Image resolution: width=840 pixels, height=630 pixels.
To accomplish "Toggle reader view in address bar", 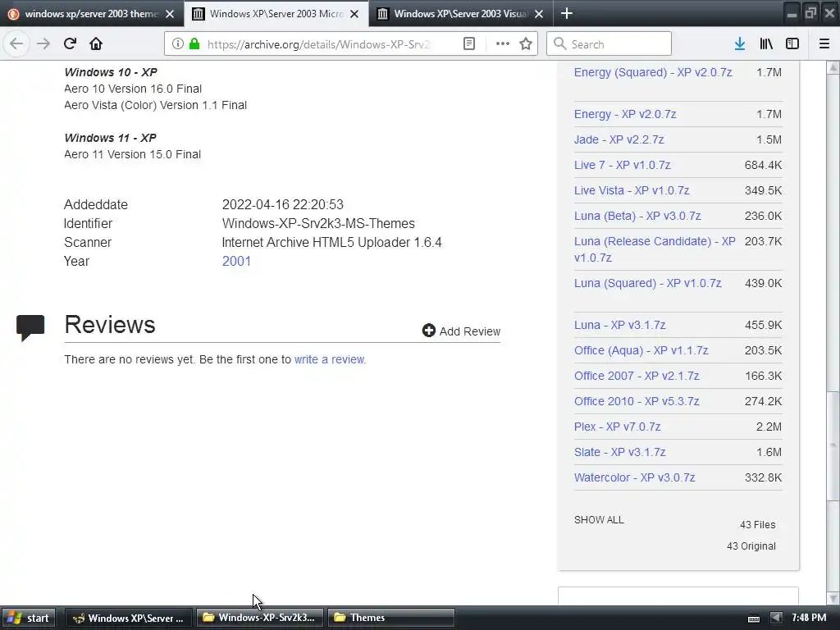I will [x=468, y=44].
